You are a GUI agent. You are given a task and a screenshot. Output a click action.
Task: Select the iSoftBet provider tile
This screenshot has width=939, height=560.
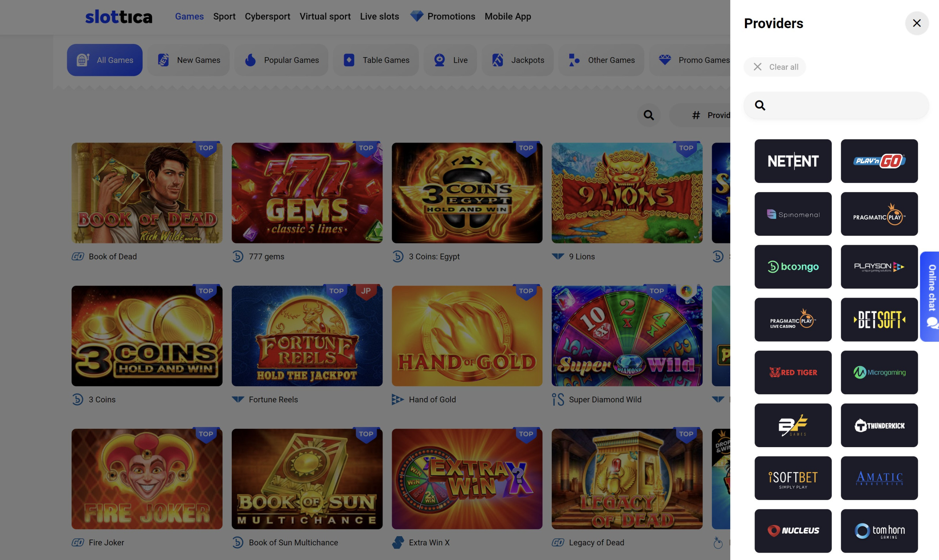(x=793, y=478)
